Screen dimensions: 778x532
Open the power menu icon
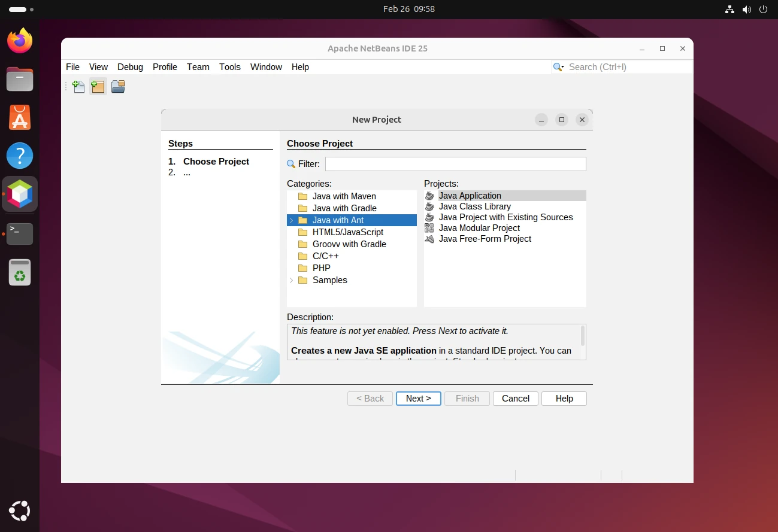click(763, 9)
